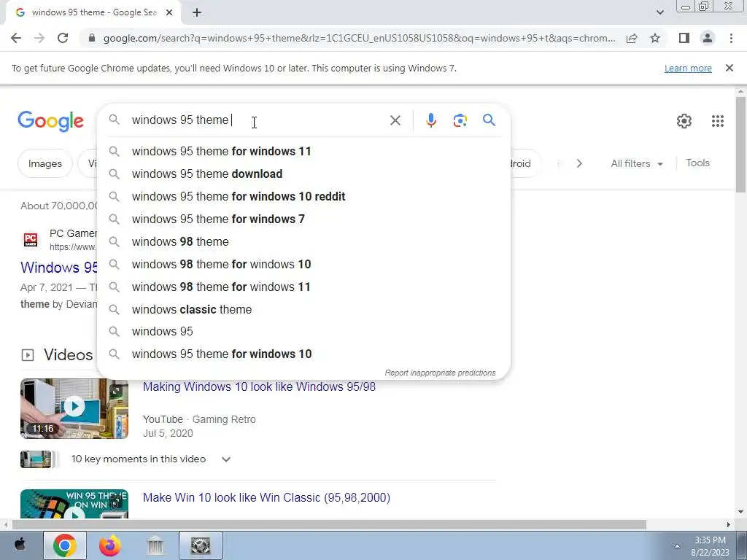
Task: Play the Gaming Retro video thumbnail
Action: (x=74, y=408)
